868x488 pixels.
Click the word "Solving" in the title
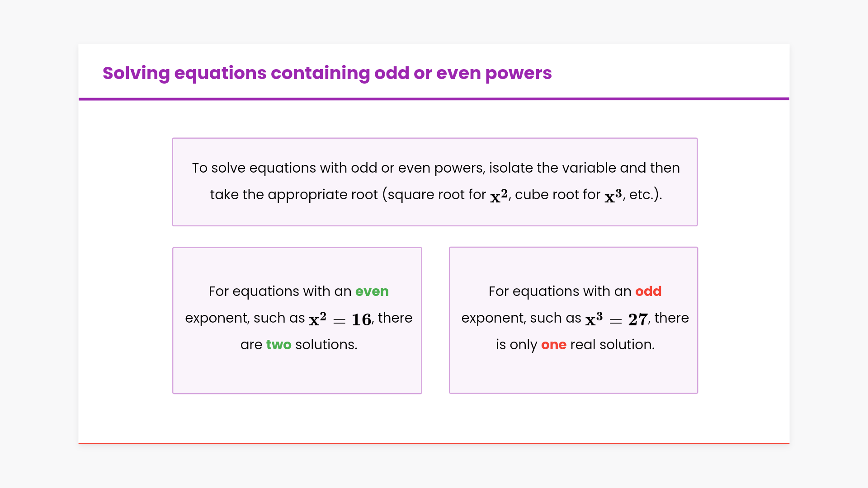(x=136, y=73)
